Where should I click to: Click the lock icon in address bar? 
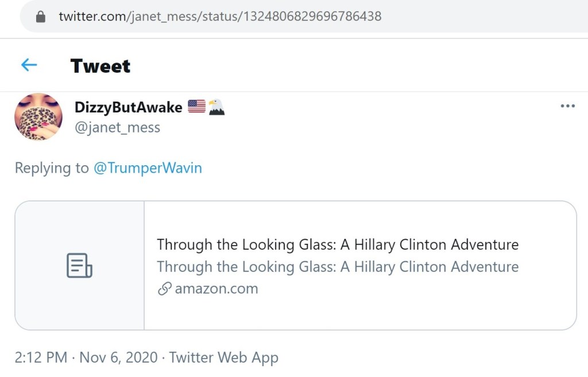40,17
